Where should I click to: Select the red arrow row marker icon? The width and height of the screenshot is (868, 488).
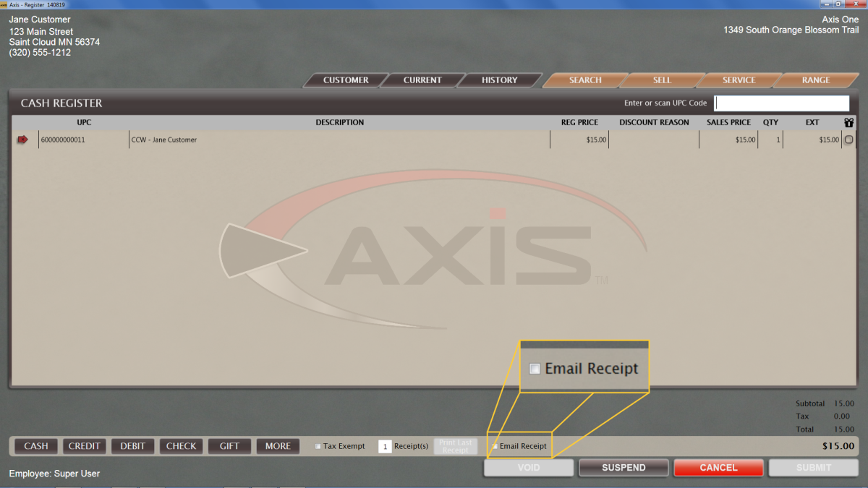click(22, 140)
